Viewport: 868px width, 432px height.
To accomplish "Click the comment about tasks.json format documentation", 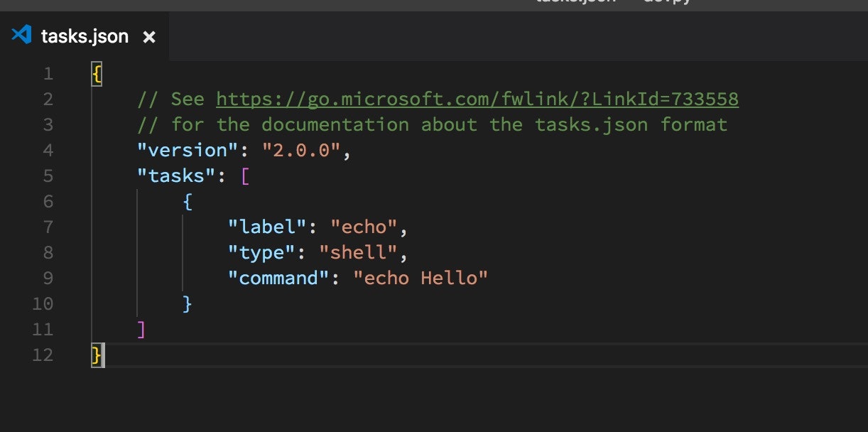I will coord(433,124).
